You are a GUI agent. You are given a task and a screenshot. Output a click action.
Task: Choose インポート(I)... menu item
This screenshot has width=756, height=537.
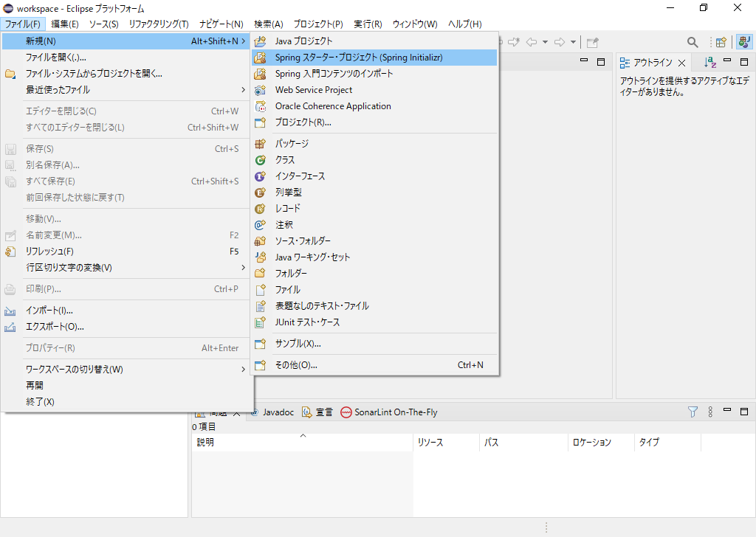pyautogui.click(x=126, y=311)
